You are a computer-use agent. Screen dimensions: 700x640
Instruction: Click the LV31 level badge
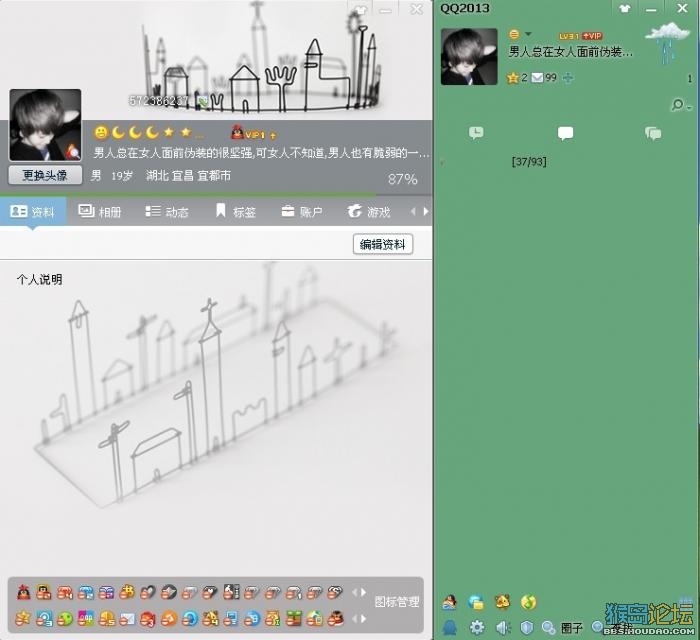(x=569, y=36)
